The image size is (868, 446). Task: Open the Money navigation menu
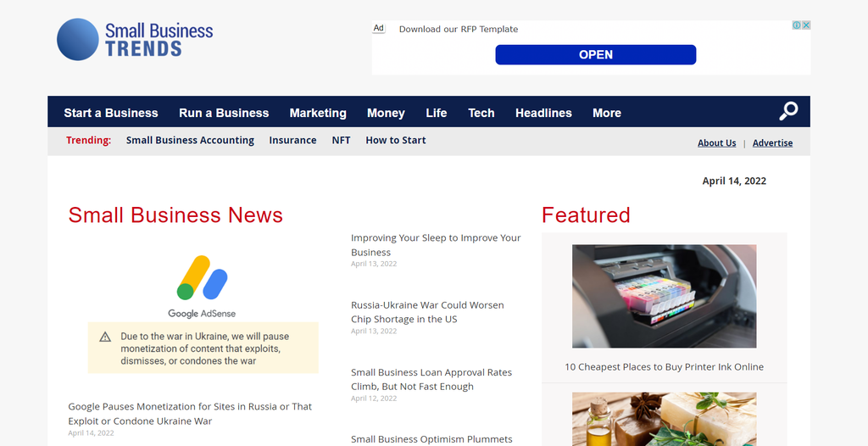[x=386, y=113]
